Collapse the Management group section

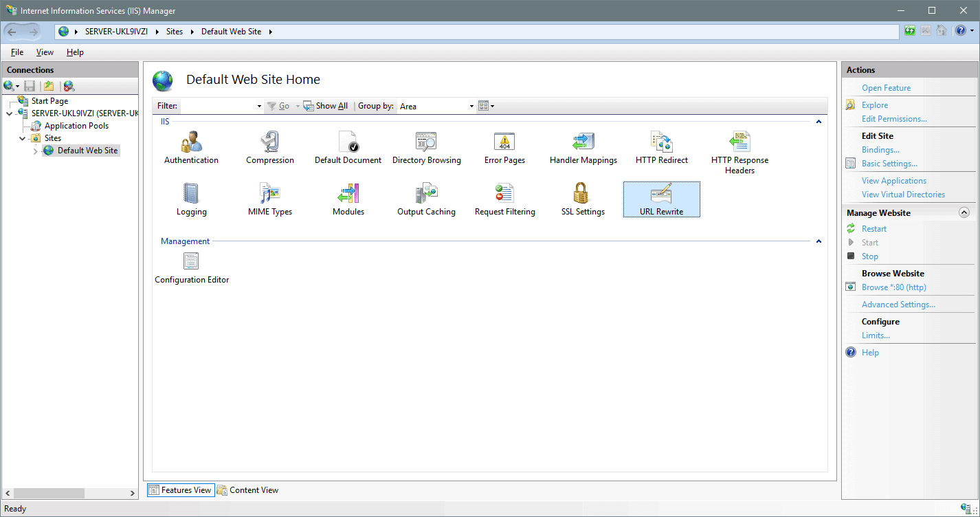(818, 241)
